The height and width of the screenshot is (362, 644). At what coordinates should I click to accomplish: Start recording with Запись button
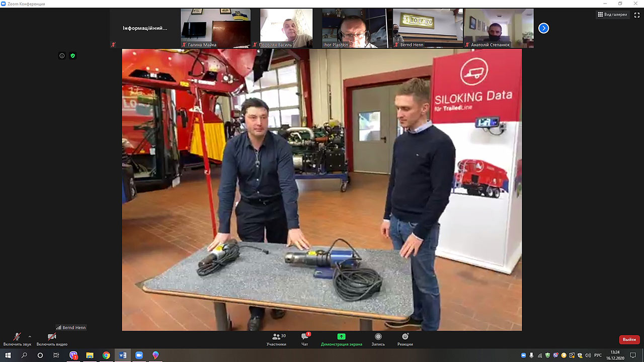point(378,339)
